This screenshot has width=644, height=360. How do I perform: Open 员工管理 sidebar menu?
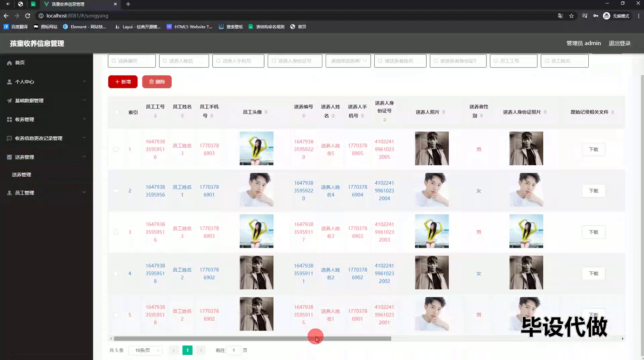click(46, 193)
